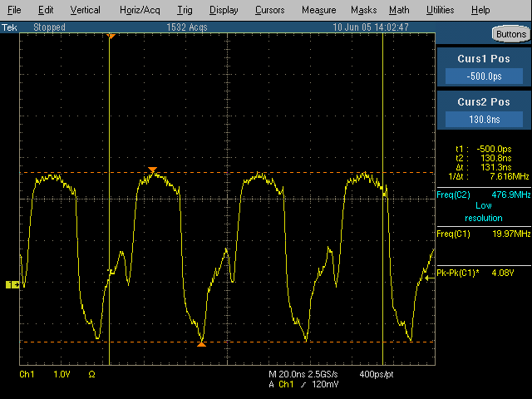Click the 1532 Acqs counter
Screen dimensions: 532x399
point(187,27)
